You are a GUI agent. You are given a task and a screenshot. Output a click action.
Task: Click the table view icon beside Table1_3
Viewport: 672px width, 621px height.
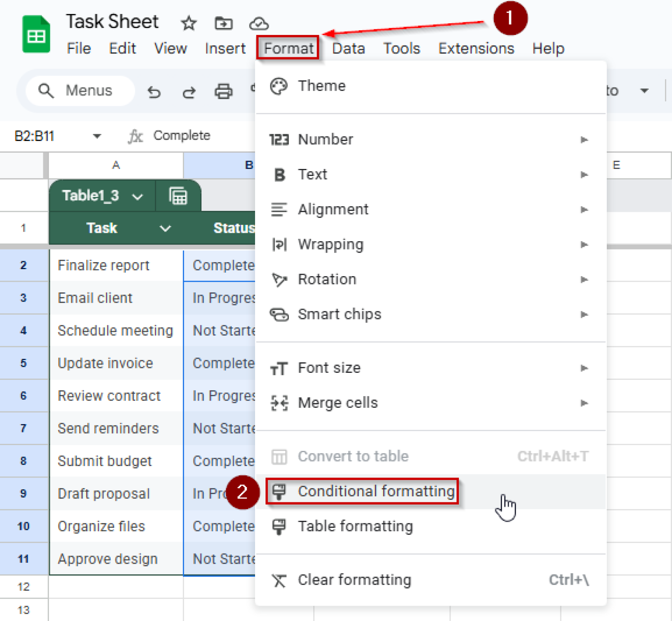click(x=178, y=196)
